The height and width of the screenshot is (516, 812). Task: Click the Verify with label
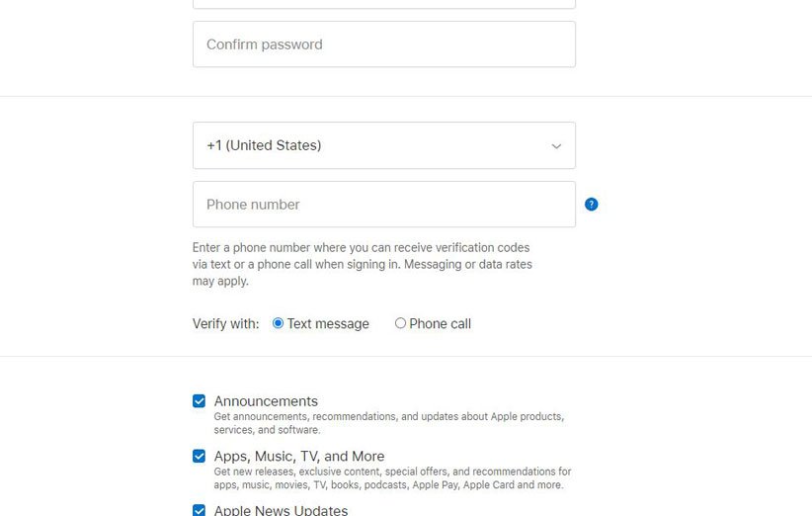click(225, 324)
